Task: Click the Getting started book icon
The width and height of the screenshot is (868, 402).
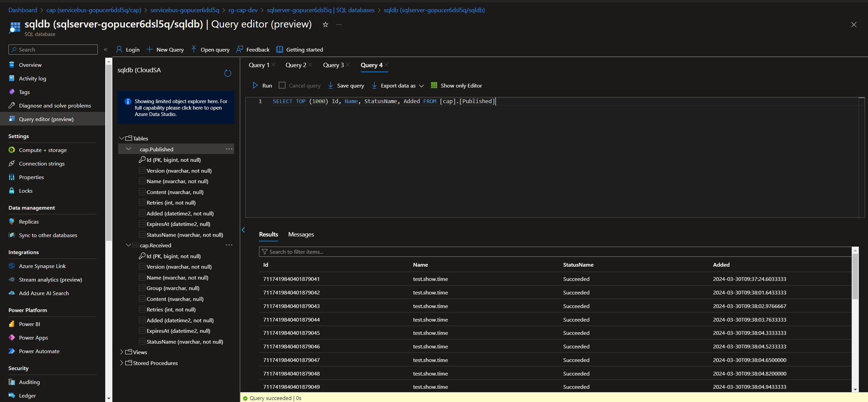Action: pyautogui.click(x=279, y=50)
